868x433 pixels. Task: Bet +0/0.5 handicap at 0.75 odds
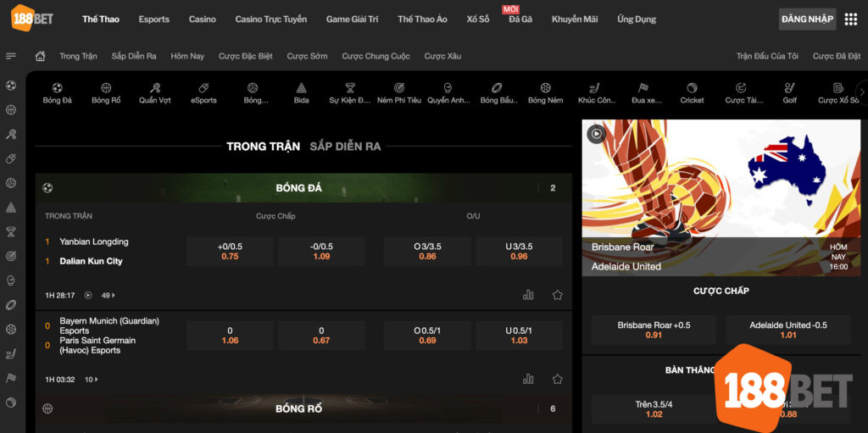click(230, 252)
